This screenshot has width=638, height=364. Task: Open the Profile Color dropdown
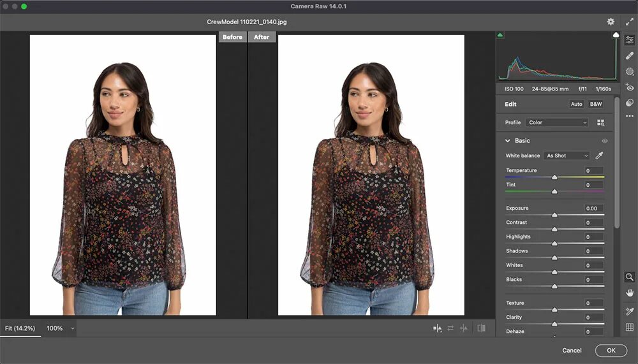[x=557, y=122]
